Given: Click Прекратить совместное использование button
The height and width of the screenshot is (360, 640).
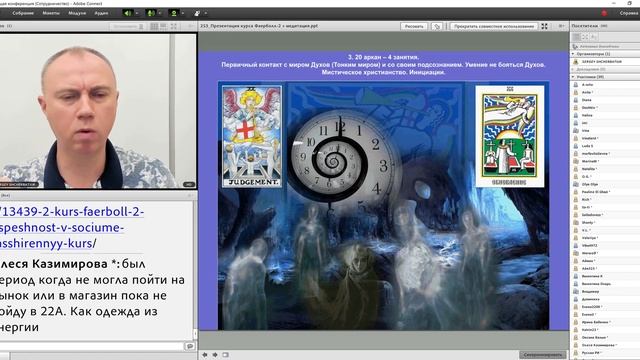Looking at the screenshot, I should pyautogui.click(x=494, y=26).
